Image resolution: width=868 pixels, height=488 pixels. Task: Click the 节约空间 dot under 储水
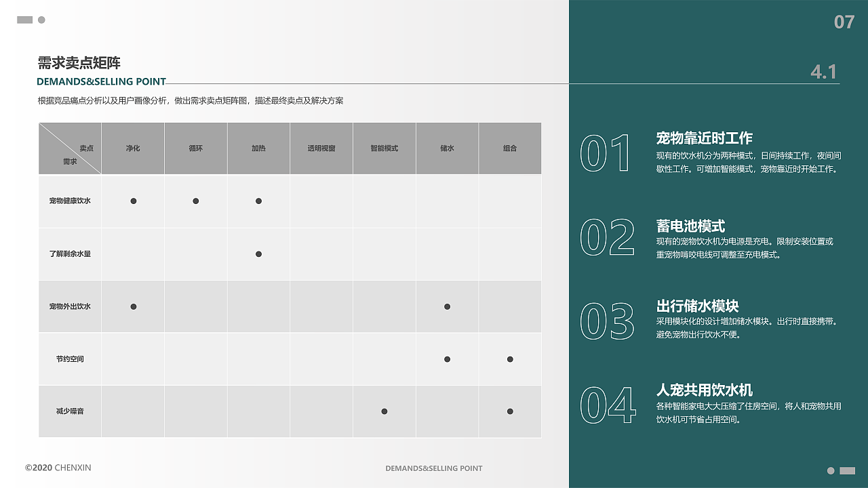coord(447,359)
